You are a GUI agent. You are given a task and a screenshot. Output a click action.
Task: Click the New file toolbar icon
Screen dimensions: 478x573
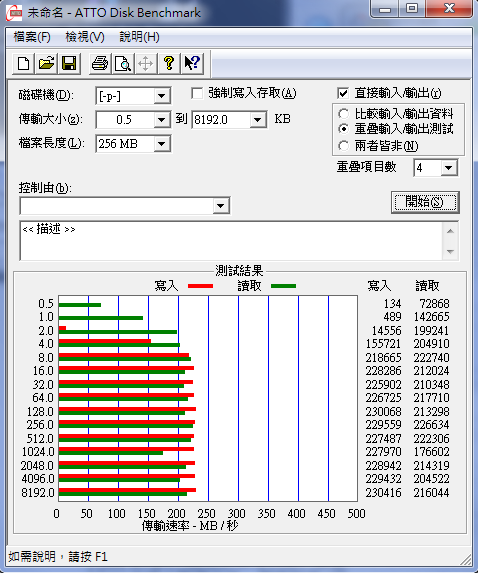(24, 64)
